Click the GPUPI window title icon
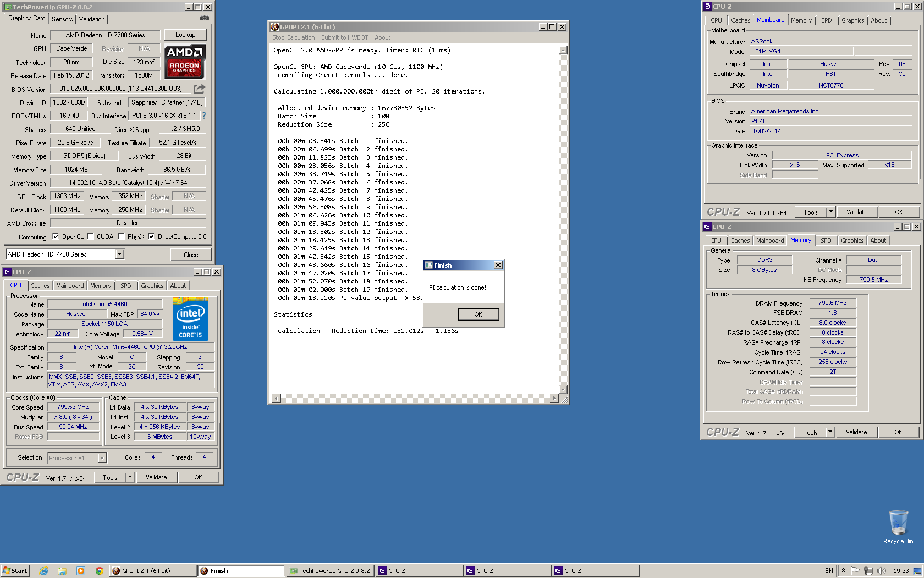The height and width of the screenshot is (578, 924). (275, 26)
